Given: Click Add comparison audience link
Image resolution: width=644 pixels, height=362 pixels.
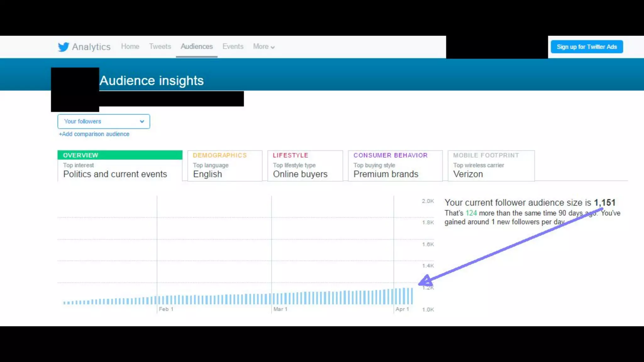Looking at the screenshot, I should [94, 134].
